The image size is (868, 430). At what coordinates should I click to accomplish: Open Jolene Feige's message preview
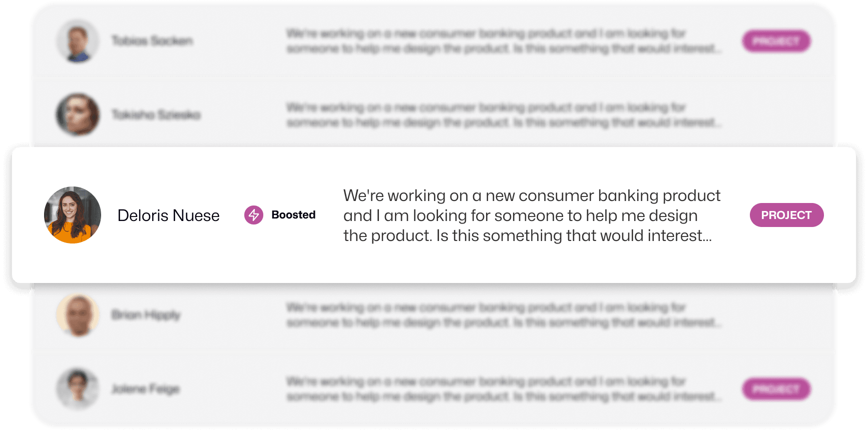[x=504, y=389]
